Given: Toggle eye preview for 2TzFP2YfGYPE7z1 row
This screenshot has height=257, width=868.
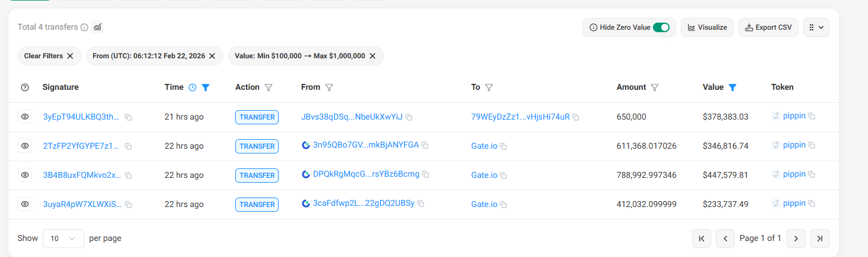Looking at the screenshot, I should [x=25, y=146].
